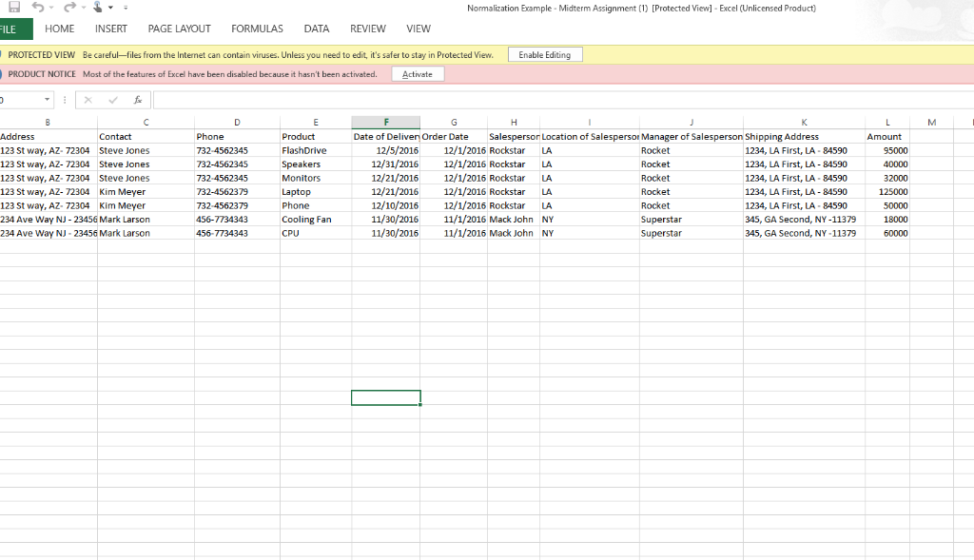This screenshot has width=974, height=560.
Task: Click the Redo arrow icon
Action: [69, 8]
